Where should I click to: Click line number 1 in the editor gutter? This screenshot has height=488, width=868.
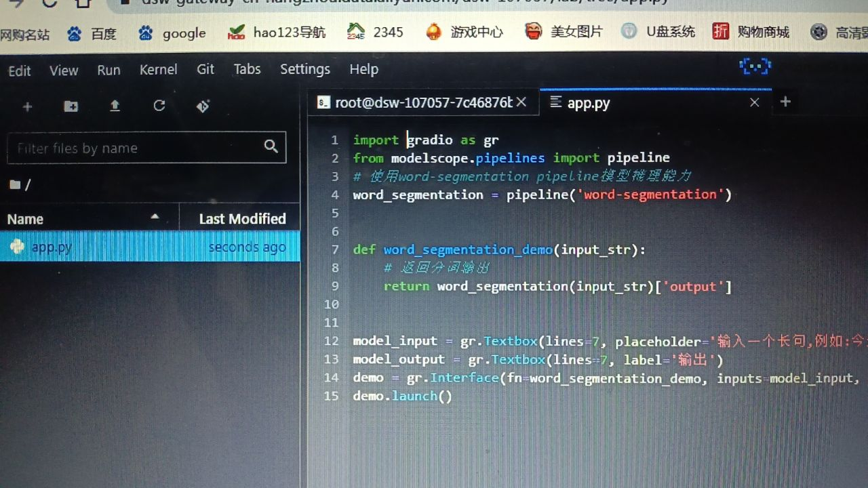coord(334,140)
